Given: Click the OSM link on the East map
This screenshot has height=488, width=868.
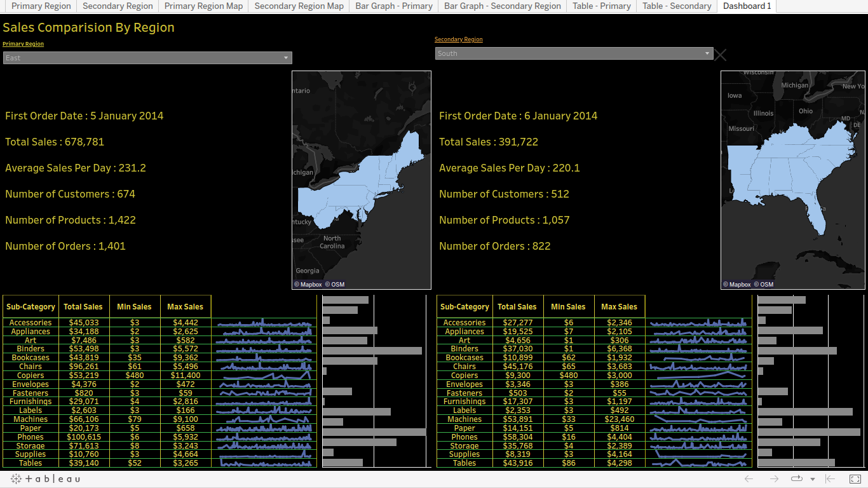Looking at the screenshot, I should pyautogui.click(x=335, y=285).
